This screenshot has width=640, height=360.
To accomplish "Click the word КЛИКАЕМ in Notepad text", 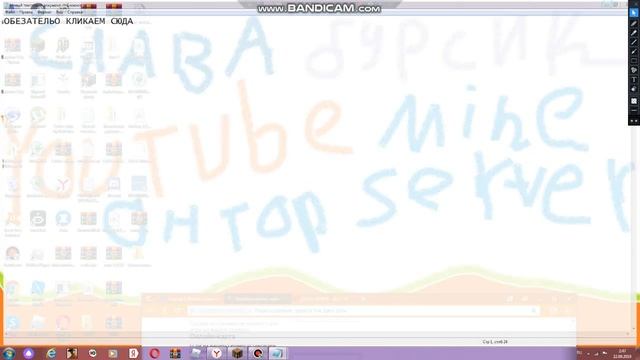I will click(86, 21).
